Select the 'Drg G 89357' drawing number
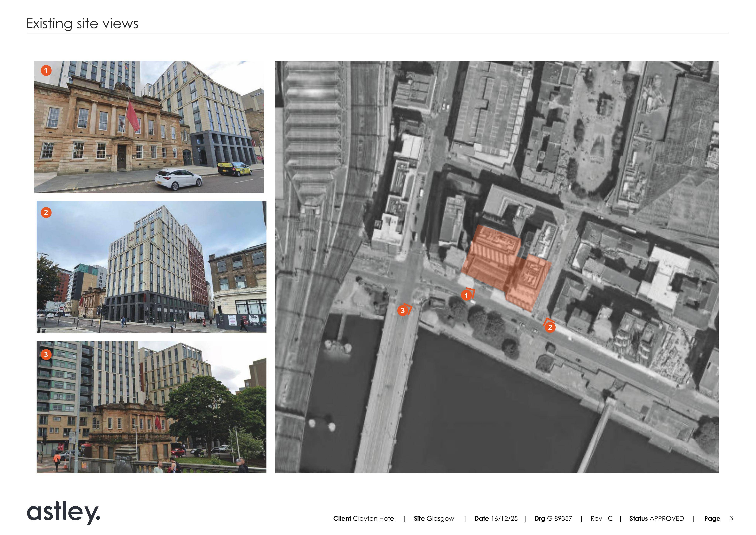This screenshot has width=756, height=535. [553, 519]
